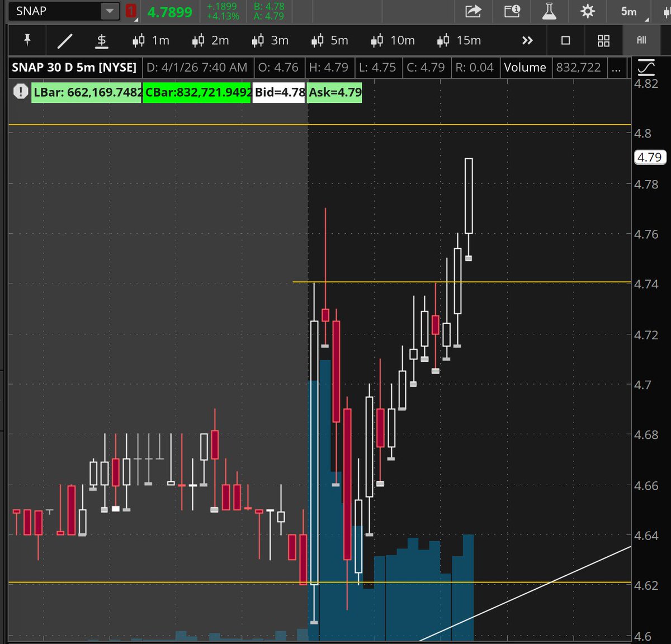Click the SNAP 30 D 5m [NYSE] chart label
This screenshot has width=671, height=644.
(74, 68)
